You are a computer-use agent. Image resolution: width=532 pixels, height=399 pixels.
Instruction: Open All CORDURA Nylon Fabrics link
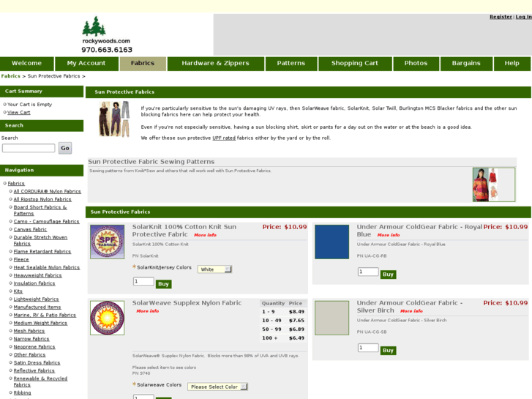point(47,192)
